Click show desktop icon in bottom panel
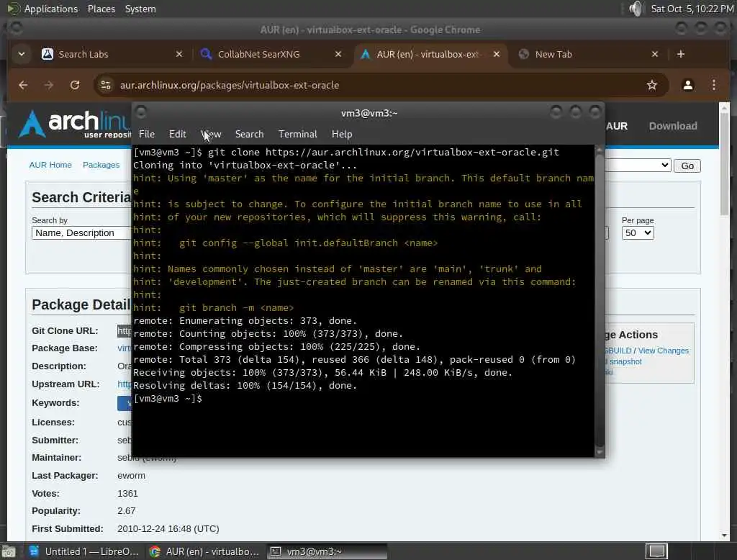The width and height of the screenshot is (737, 560). [x=9, y=551]
